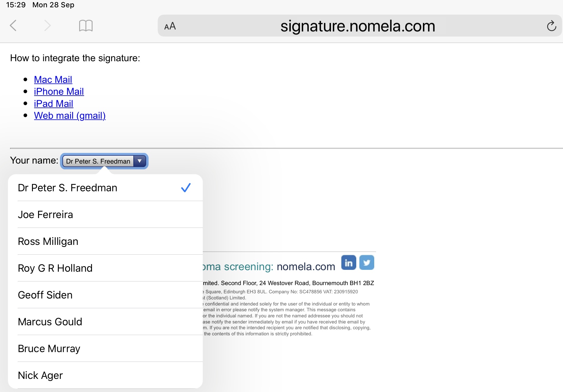Image resolution: width=563 pixels, height=392 pixels.
Task: Open the LinkedIn icon in signature
Action: point(349,263)
